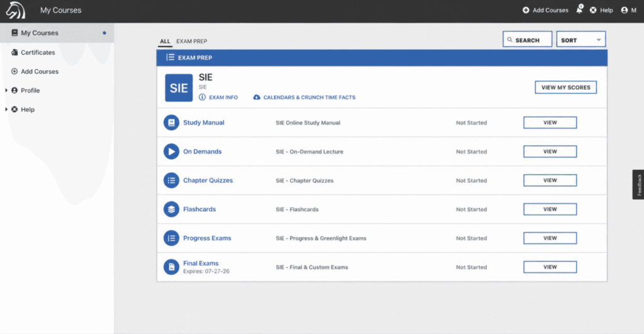Image resolution: width=644 pixels, height=334 pixels.
Task: Click 'SIE - Final & Custom Exams' text
Action: point(312,267)
